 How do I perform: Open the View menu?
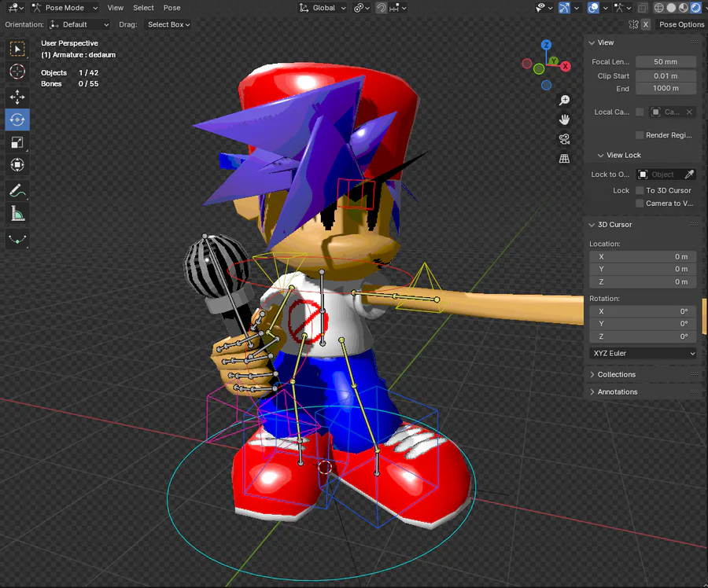pos(115,8)
